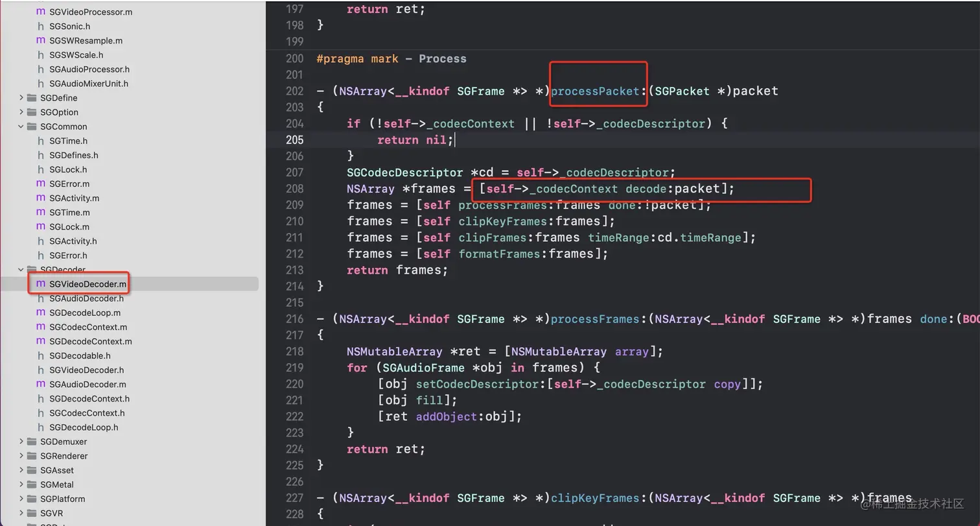Expand the SGDemuxer folder chevron
The height and width of the screenshot is (526, 980).
pyautogui.click(x=21, y=441)
